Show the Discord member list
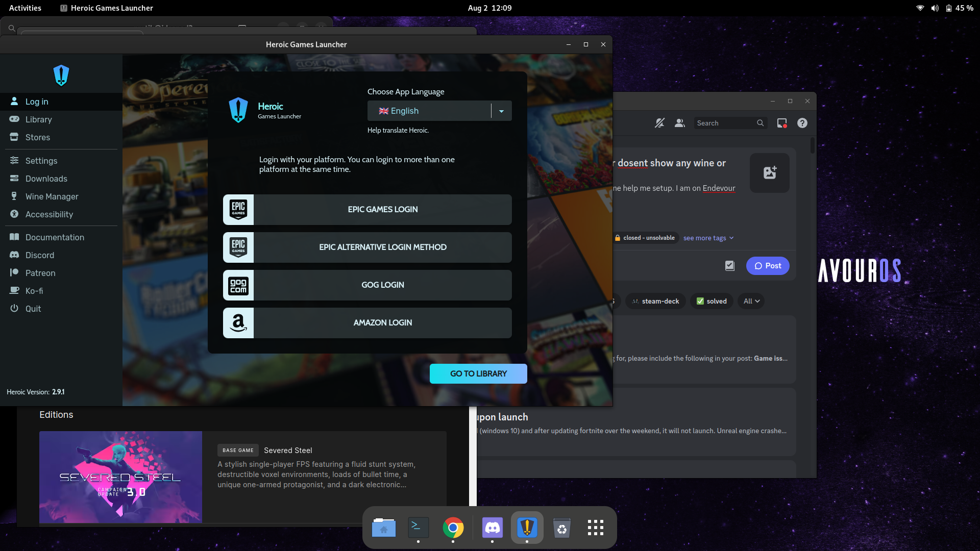Screen dimensions: 980x551 [679, 123]
